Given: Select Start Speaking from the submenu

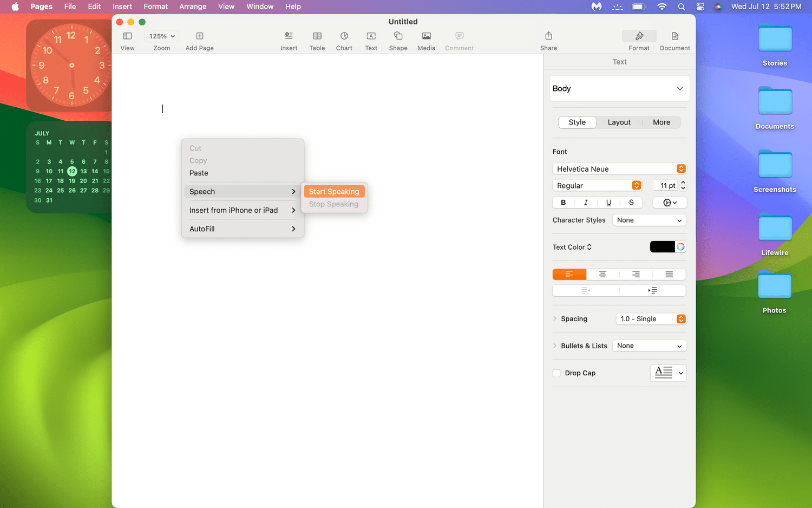Looking at the screenshot, I should pyautogui.click(x=333, y=191).
